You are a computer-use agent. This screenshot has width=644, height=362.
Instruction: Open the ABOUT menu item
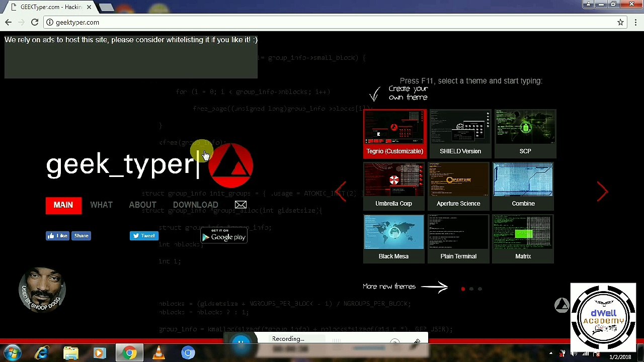(x=142, y=205)
